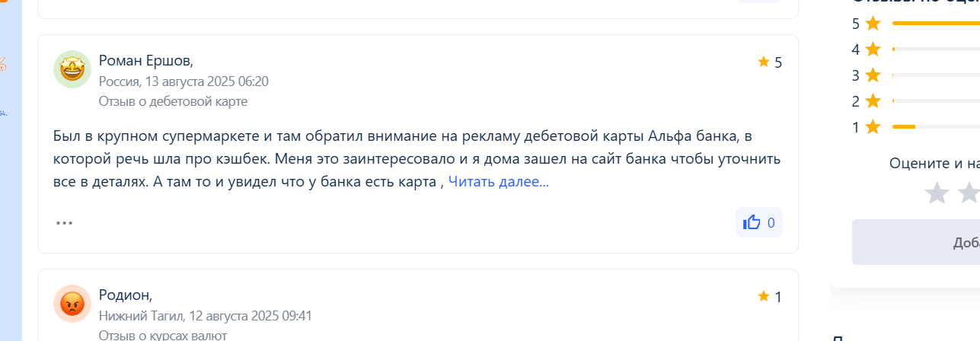Image resolution: width=980 pixels, height=341 pixels.
Task: Click the star beside Роман's 5 rating
Action: coord(764,62)
